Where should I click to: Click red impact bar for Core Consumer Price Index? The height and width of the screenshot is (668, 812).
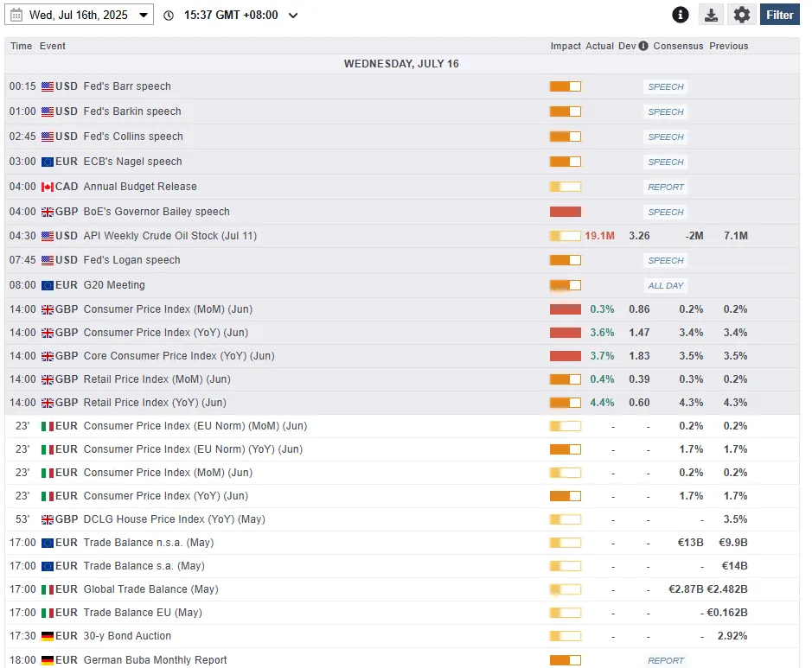click(566, 356)
